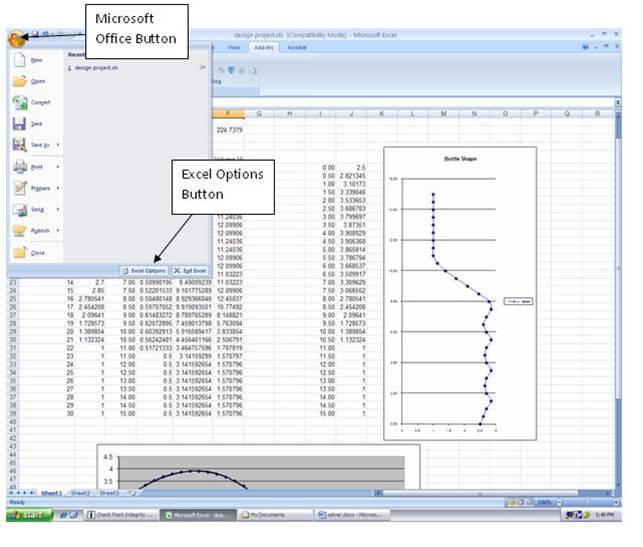Expand the formula bar

(618, 102)
